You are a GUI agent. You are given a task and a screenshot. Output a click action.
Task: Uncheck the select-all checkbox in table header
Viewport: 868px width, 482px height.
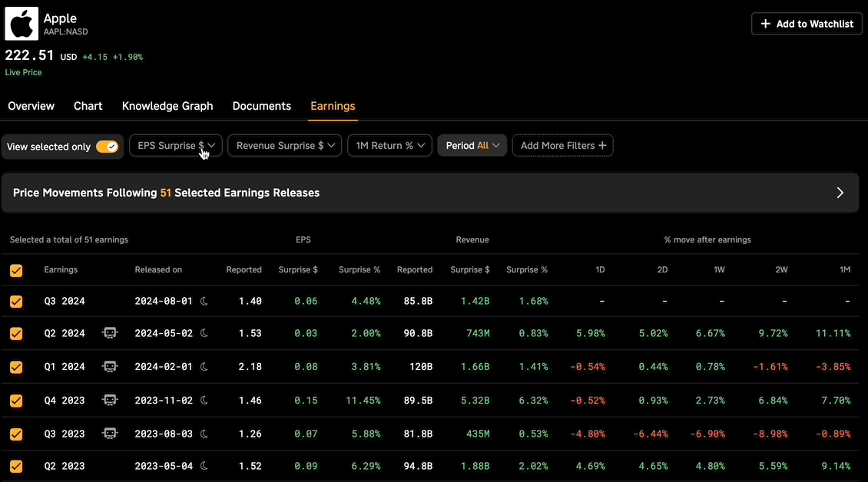16,270
